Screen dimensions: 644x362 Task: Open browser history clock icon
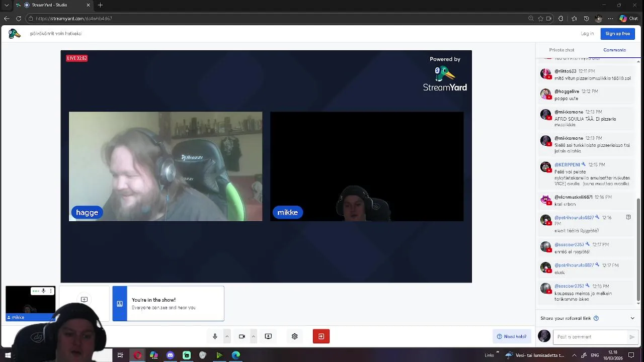pos(586,19)
